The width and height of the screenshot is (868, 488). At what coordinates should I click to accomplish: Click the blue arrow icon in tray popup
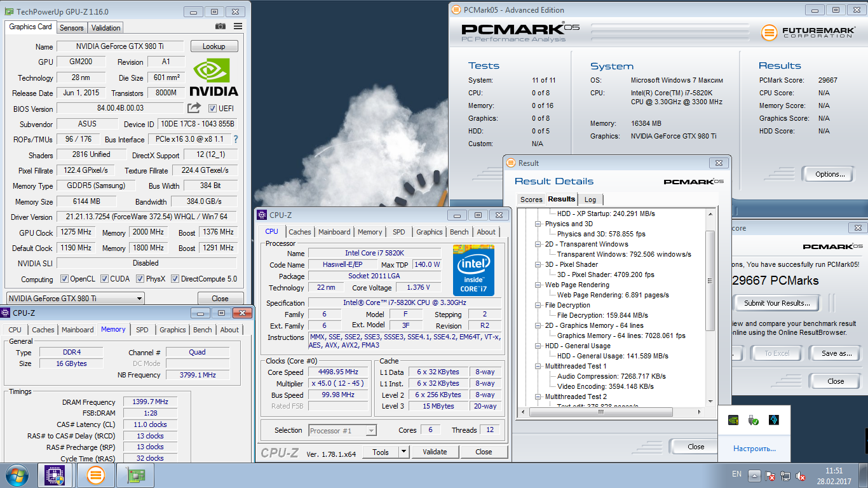click(774, 420)
